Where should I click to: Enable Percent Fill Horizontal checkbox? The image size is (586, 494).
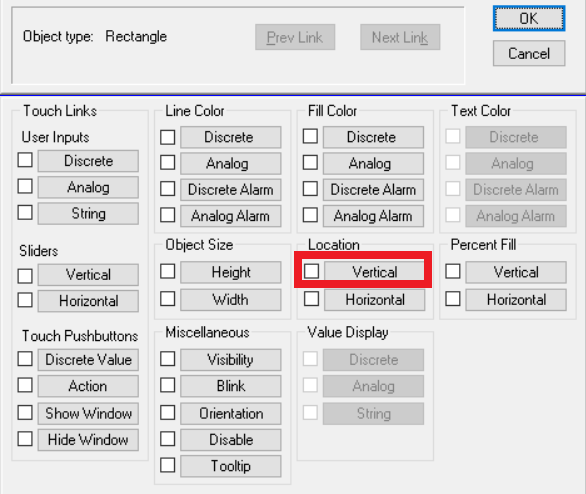pos(453,299)
